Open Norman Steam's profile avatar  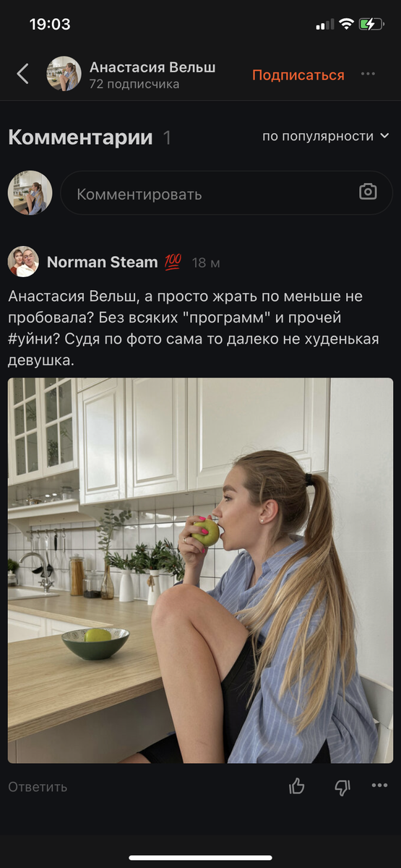(23, 262)
